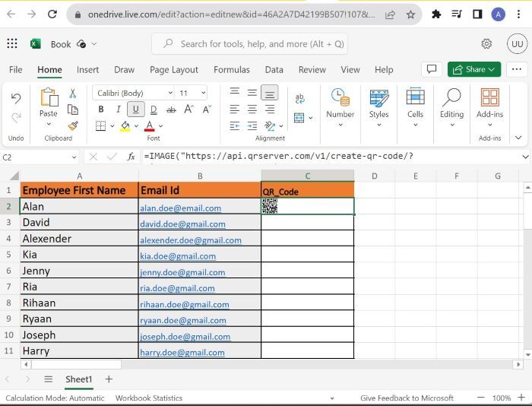
Task: Open the settings gear icon
Action: pyautogui.click(x=486, y=44)
